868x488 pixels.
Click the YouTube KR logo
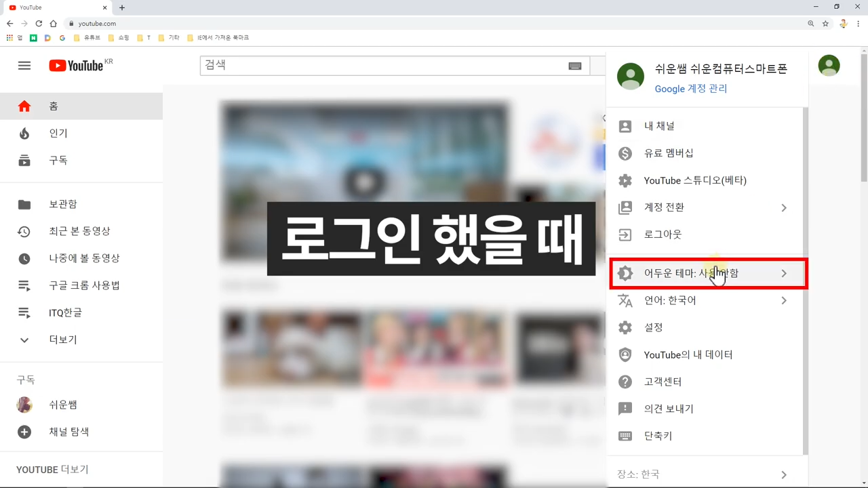(81, 65)
